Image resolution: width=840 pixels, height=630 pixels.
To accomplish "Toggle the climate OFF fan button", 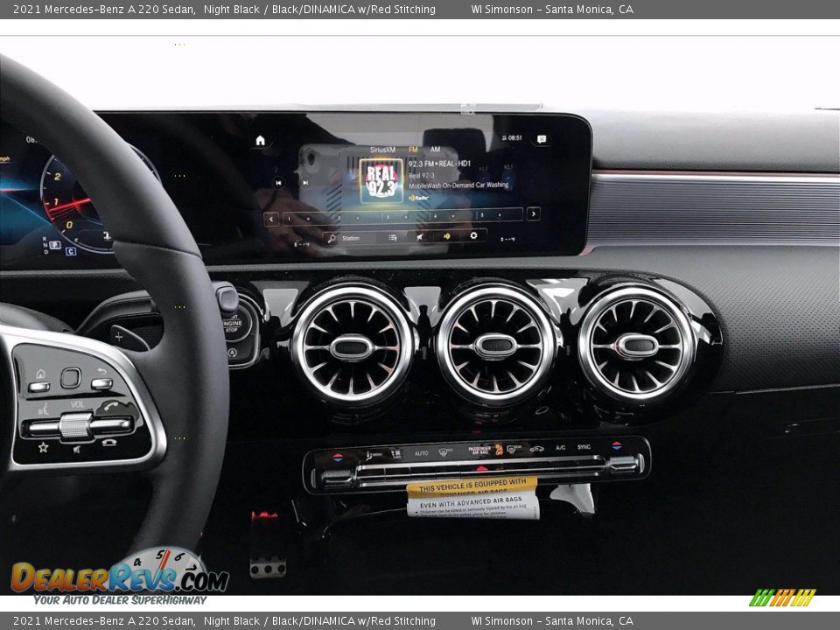I will click(395, 454).
